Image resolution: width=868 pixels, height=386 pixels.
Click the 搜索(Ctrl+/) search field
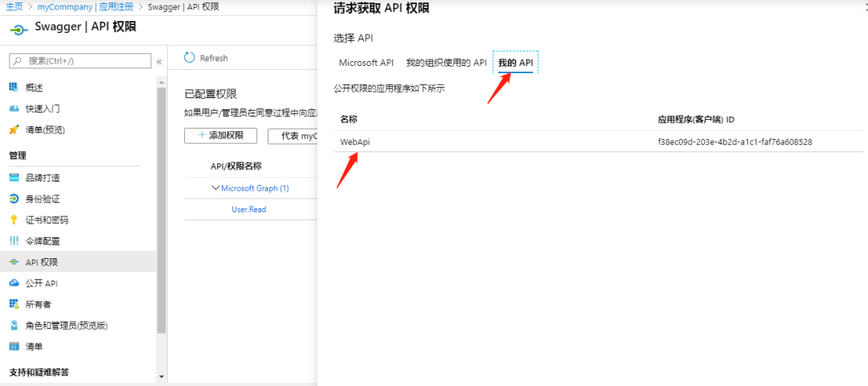(81, 61)
